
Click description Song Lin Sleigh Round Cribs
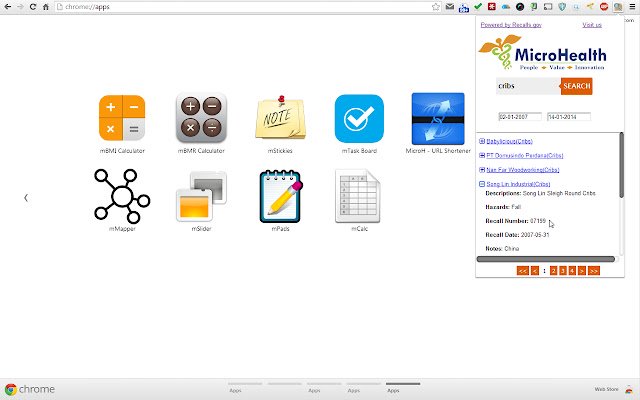(x=559, y=193)
